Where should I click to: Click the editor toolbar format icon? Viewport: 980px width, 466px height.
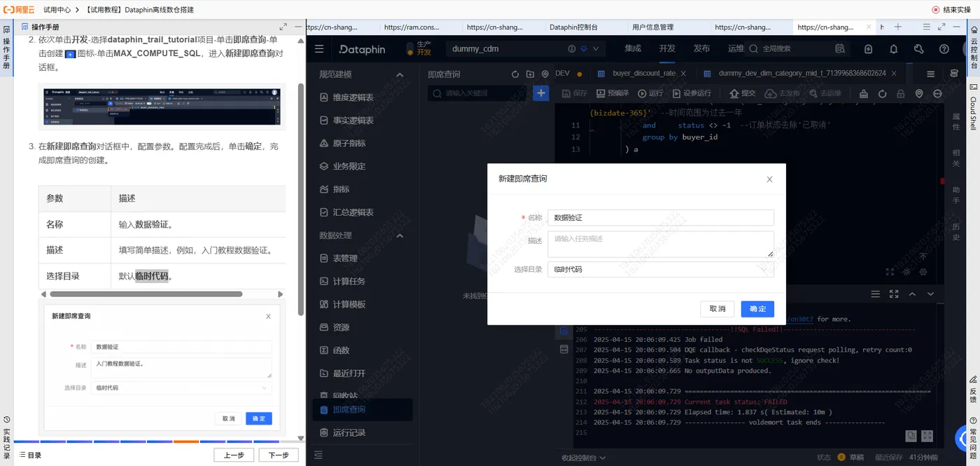click(864, 94)
